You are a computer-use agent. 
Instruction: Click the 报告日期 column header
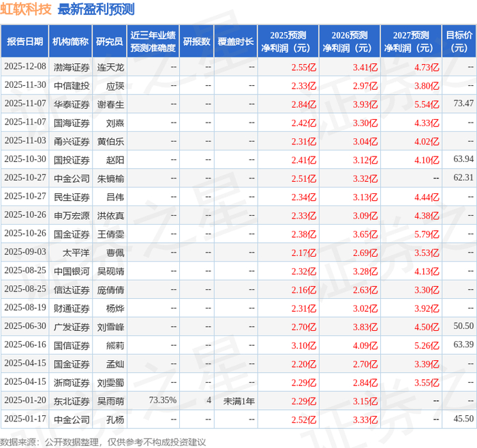25,42
